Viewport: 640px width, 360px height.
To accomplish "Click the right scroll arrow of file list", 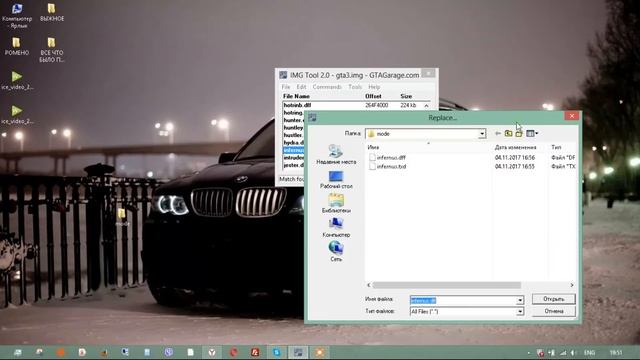I will click(572, 285).
